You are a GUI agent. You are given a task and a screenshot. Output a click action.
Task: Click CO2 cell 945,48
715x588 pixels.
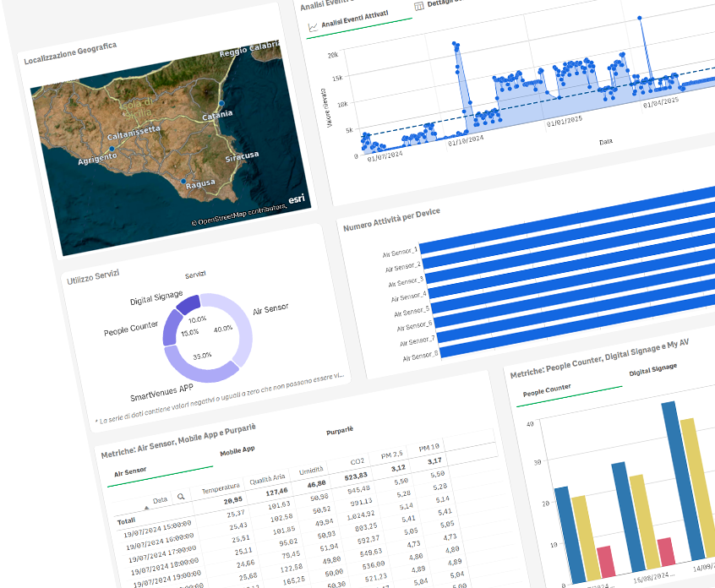(x=359, y=489)
